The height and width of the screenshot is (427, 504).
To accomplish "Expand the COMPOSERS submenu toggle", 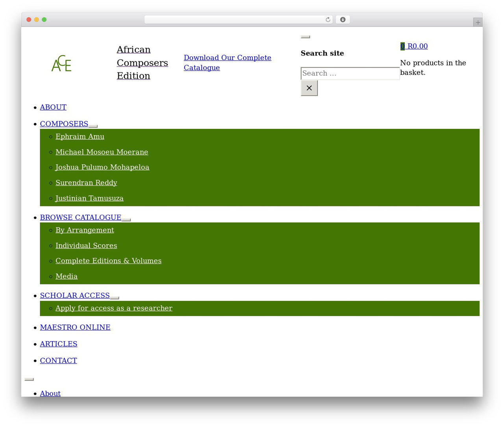I will coord(93,126).
